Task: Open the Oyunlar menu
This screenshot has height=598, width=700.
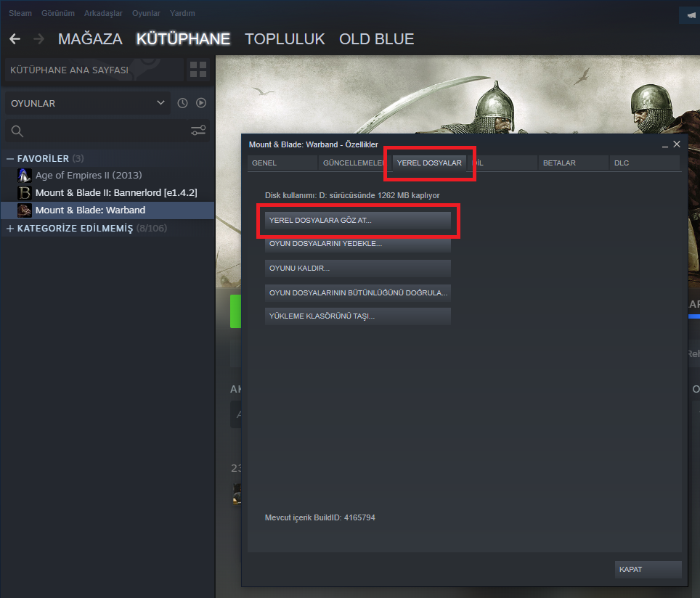Action: click(x=146, y=13)
